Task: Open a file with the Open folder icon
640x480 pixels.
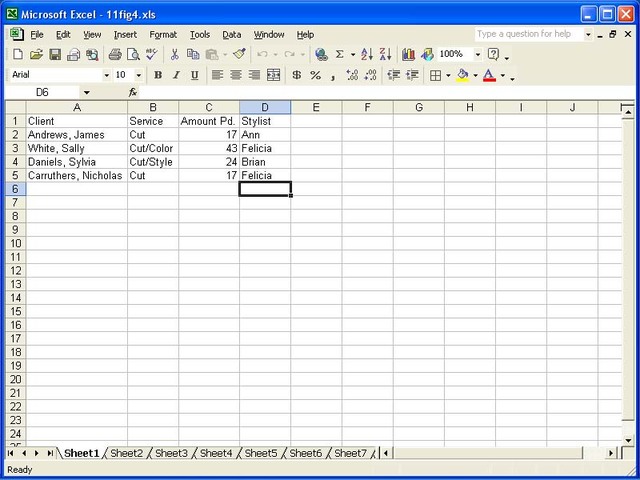Action: pos(36,54)
